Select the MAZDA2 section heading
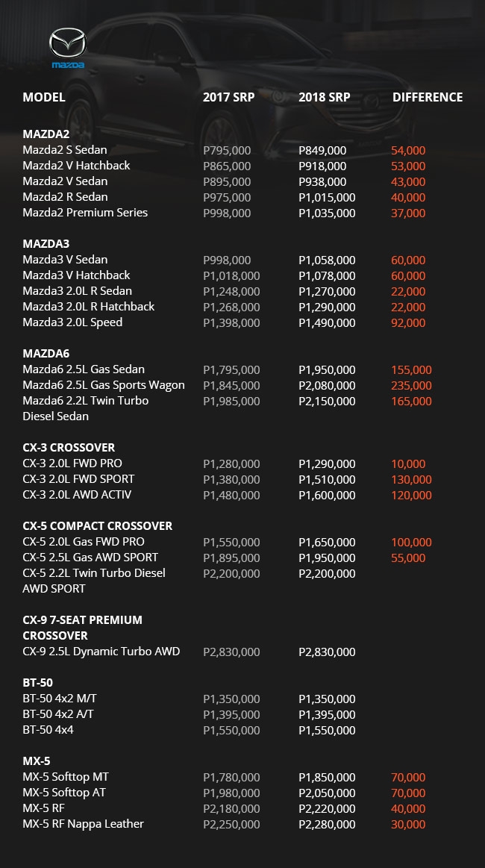Viewport: 485px width, 868px height. click(46, 134)
